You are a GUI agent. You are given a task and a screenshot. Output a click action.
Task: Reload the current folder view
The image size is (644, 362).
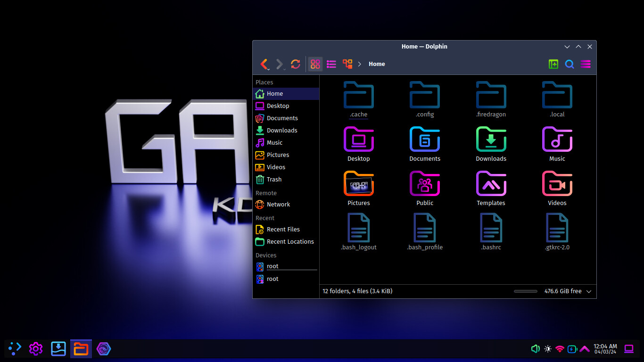(296, 64)
